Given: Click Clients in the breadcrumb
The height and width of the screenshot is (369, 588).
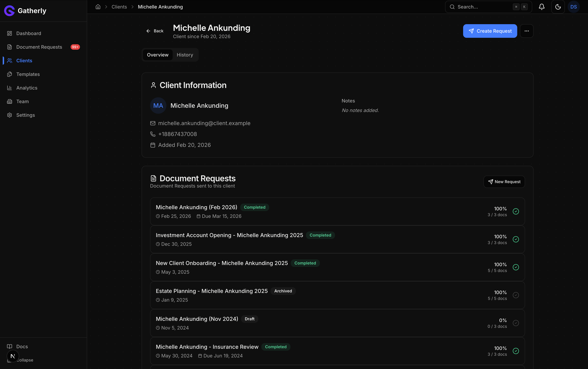Looking at the screenshot, I should coord(119,7).
